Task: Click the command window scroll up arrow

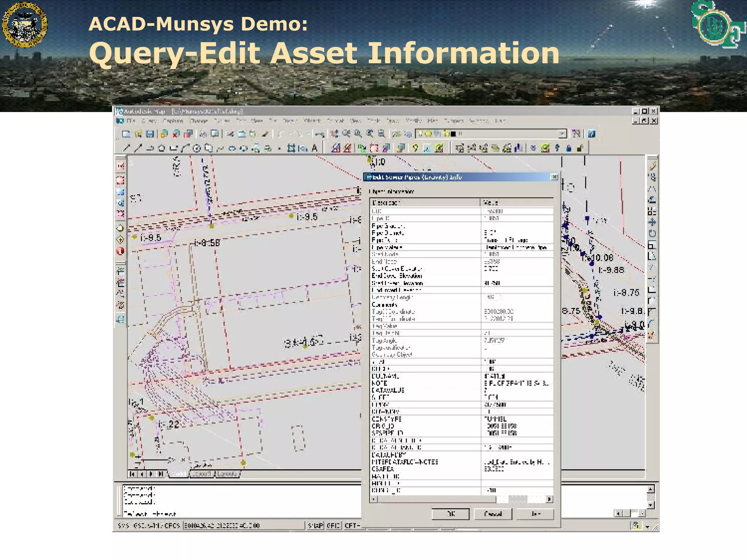Action: 651,489
